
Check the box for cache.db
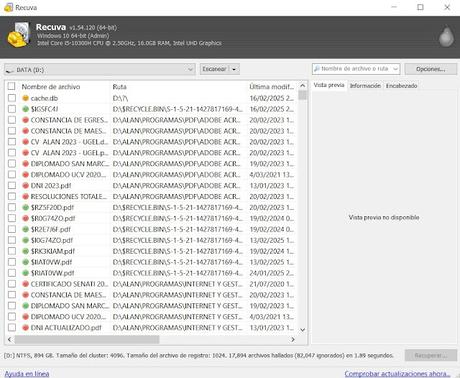pyautogui.click(x=12, y=98)
